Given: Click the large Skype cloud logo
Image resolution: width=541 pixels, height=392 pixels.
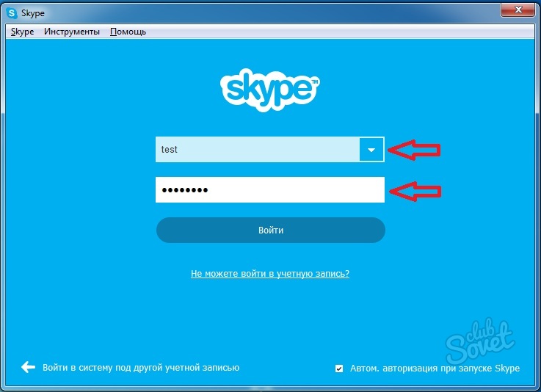Looking at the screenshot, I should 270,90.
